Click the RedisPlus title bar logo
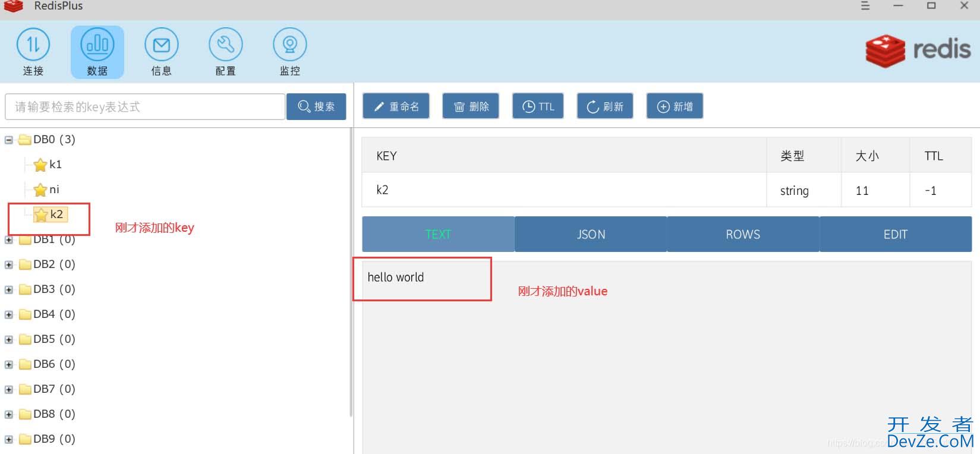Screen dimensions: 980x454 tap(13, 6)
